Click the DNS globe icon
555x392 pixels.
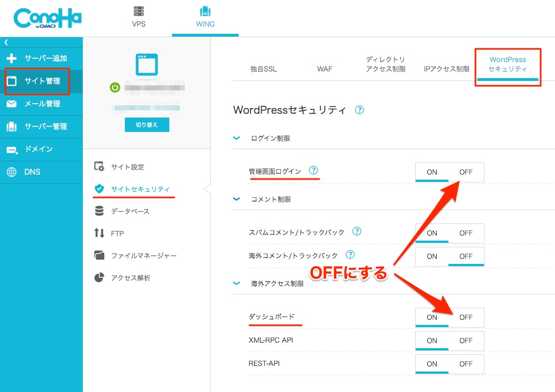11,172
